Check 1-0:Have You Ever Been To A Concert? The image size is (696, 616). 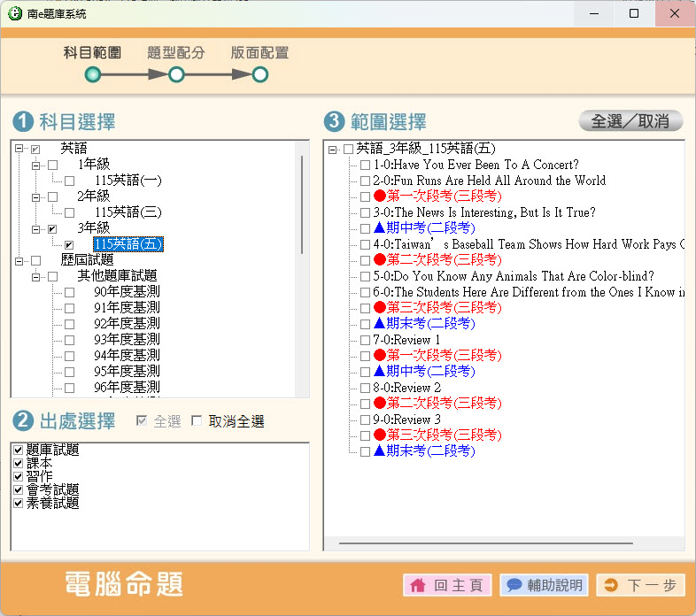pos(366,166)
